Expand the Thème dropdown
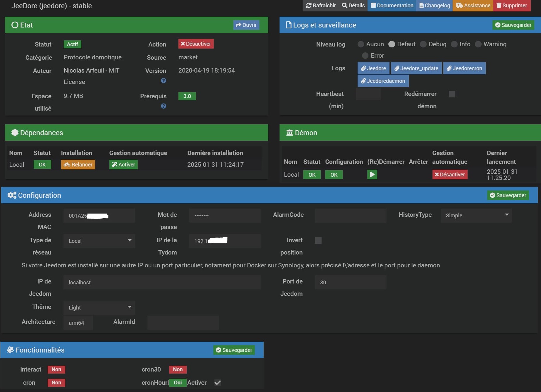The image size is (541, 392). pyautogui.click(x=99, y=307)
